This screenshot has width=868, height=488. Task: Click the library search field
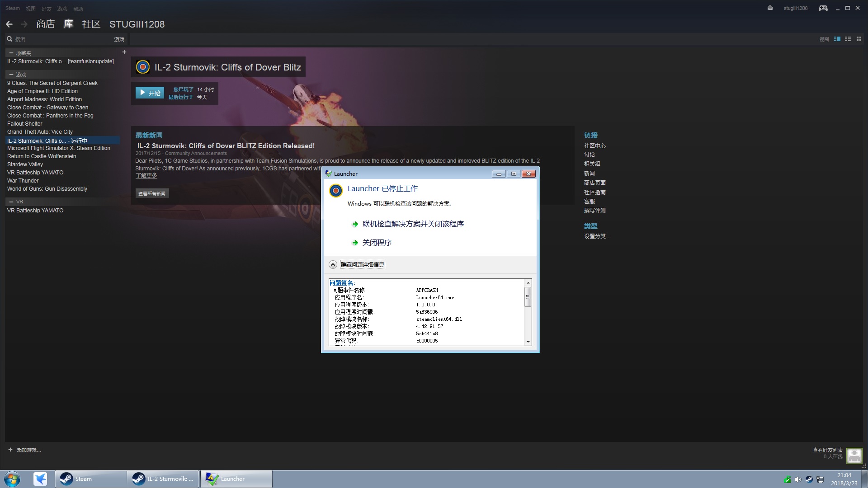pyautogui.click(x=59, y=39)
